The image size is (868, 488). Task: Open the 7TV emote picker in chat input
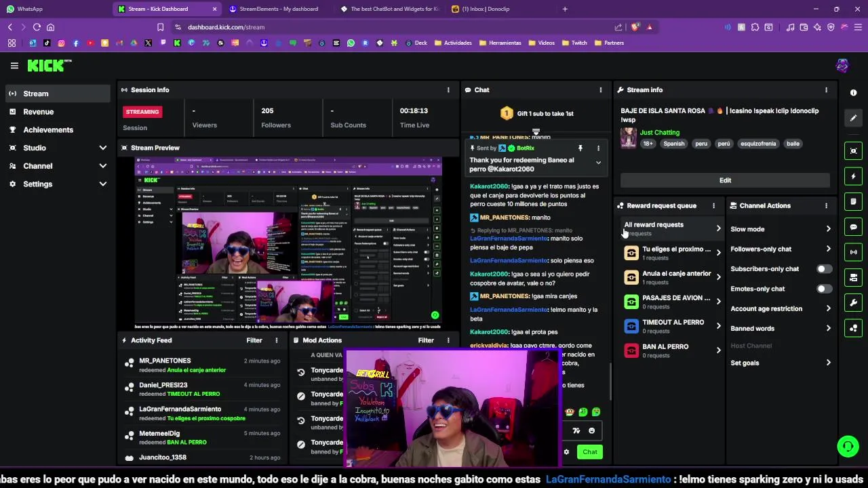(x=576, y=430)
